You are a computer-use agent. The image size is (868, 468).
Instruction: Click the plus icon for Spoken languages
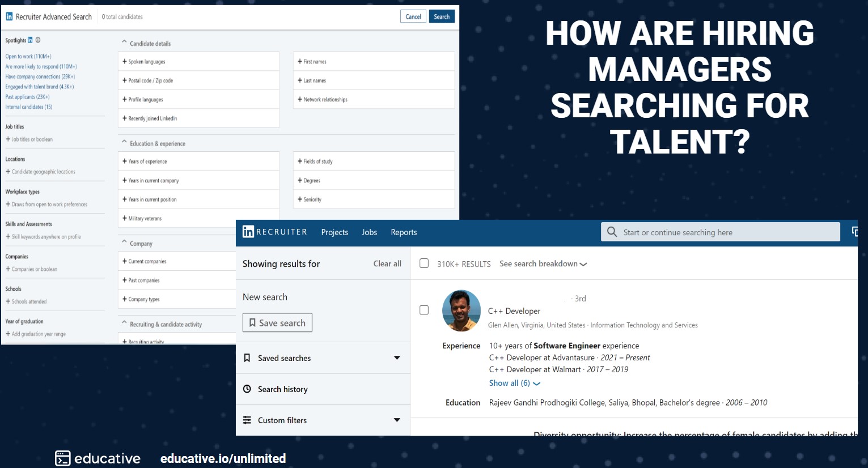(125, 61)
